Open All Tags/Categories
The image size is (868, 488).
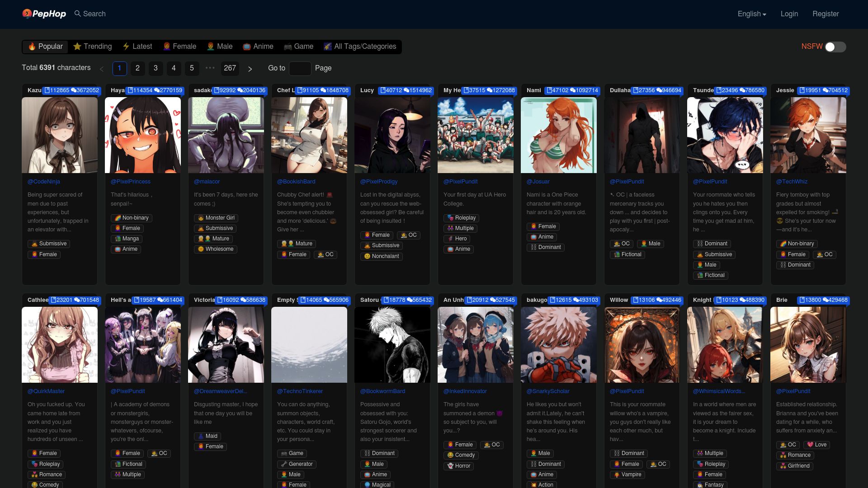coord(360,47)
